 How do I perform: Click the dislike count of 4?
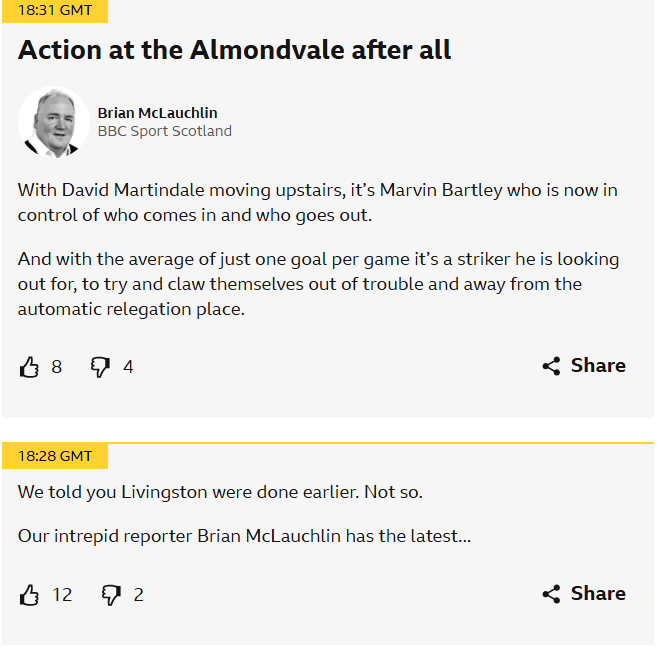point(128,367)
